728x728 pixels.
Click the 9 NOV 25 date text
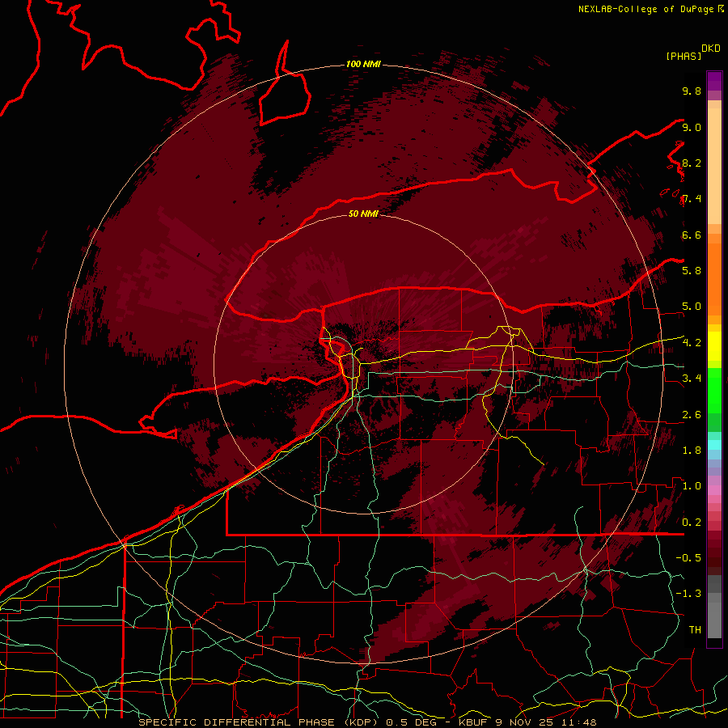pyautogui.click(x=526, y=722)
